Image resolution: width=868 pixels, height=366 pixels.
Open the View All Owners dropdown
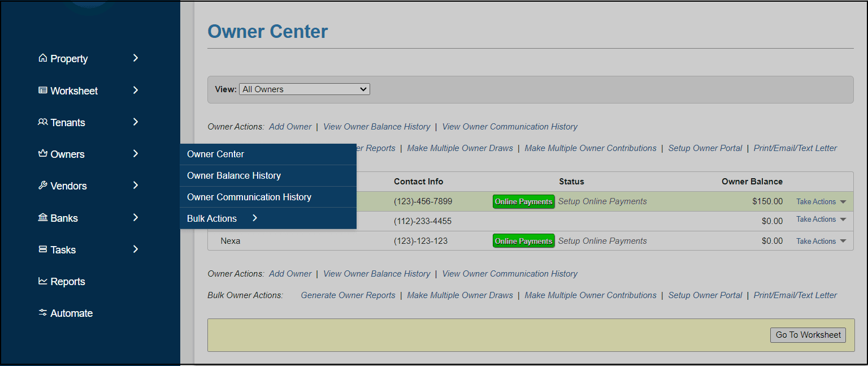pyautogui.click(x=305, y=89)
